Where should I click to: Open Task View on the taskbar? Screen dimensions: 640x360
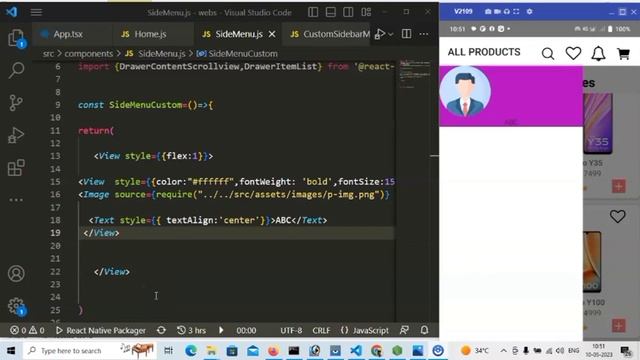168,350
